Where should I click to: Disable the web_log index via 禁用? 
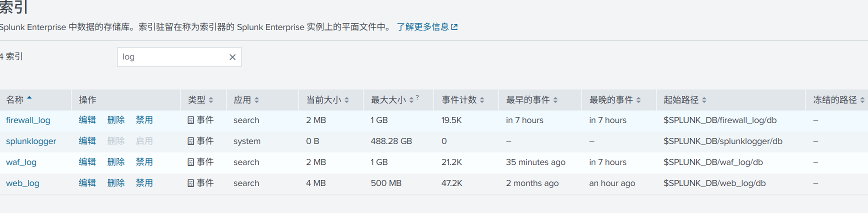144,183
